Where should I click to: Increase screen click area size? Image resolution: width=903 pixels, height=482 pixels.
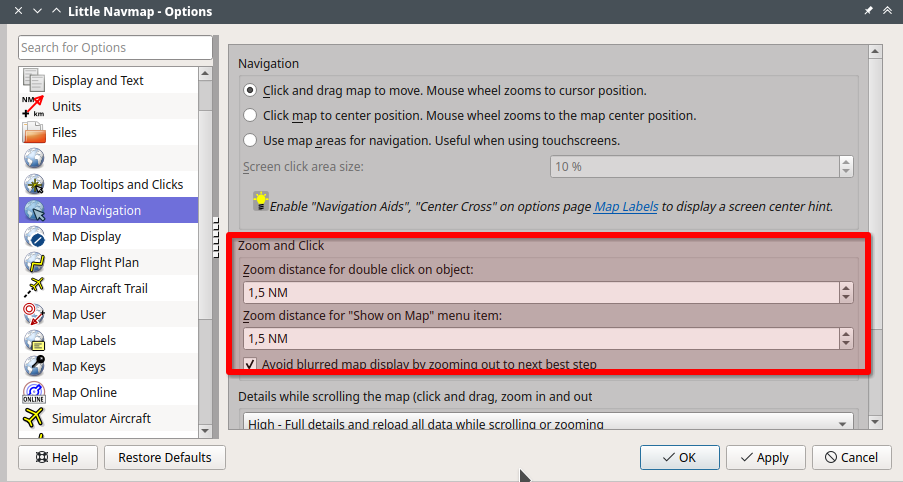point(845,161)
